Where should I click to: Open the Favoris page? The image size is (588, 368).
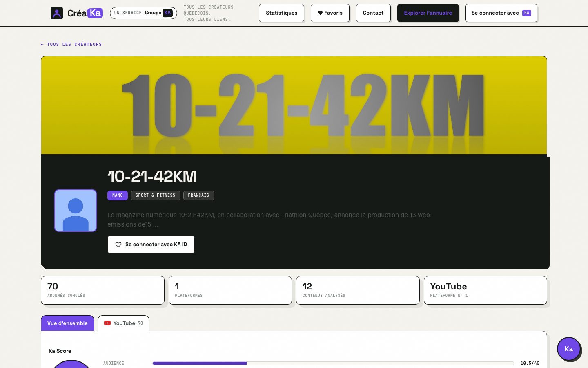tap(330, 13)
